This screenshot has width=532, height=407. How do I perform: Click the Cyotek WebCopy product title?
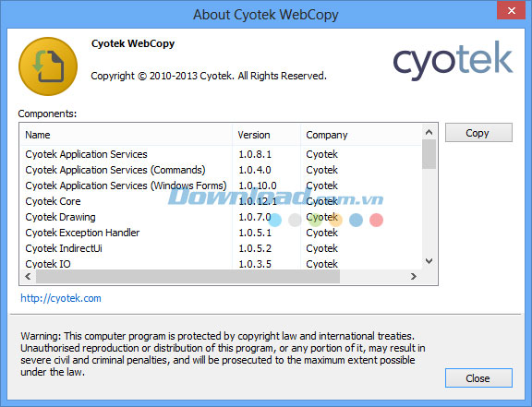coord(133,43)
